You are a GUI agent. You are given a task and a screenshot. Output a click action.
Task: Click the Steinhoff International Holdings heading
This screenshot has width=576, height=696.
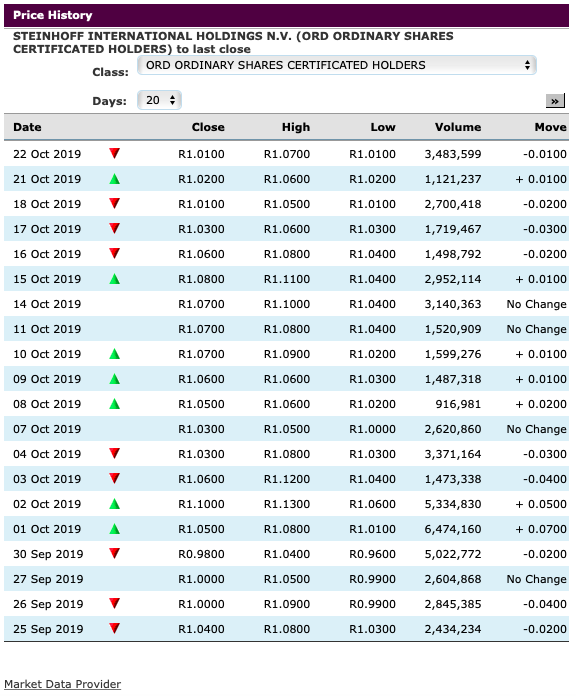233,42
